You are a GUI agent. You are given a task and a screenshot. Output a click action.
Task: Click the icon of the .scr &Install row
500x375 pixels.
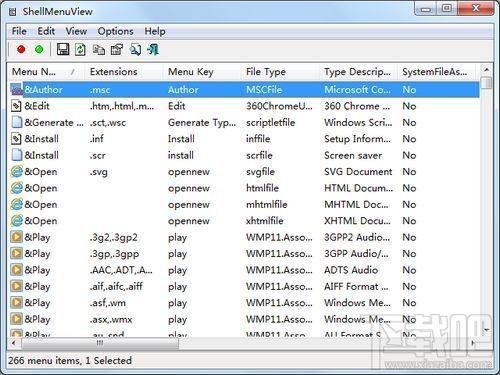coord(16,155)
